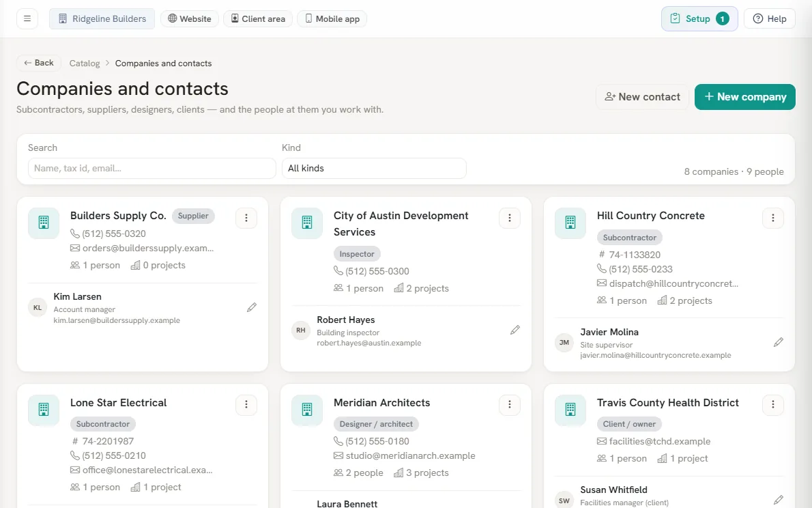Click Meridian's 3 projects count

coord(422,472)
